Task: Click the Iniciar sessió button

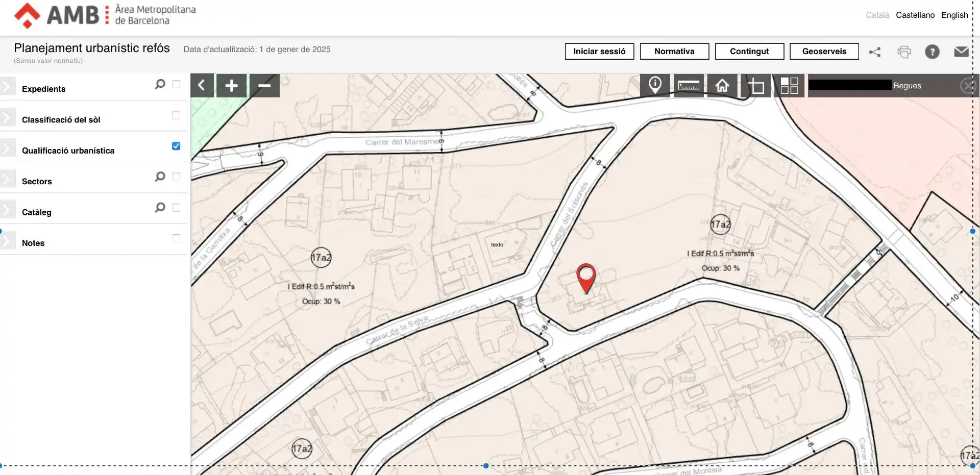Action: click(599, 52)
